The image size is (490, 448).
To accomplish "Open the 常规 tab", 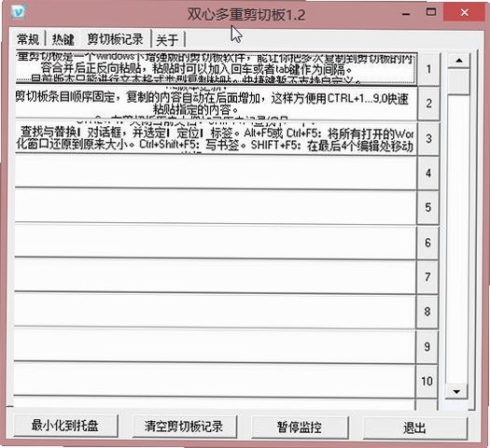I will point(28,39).
